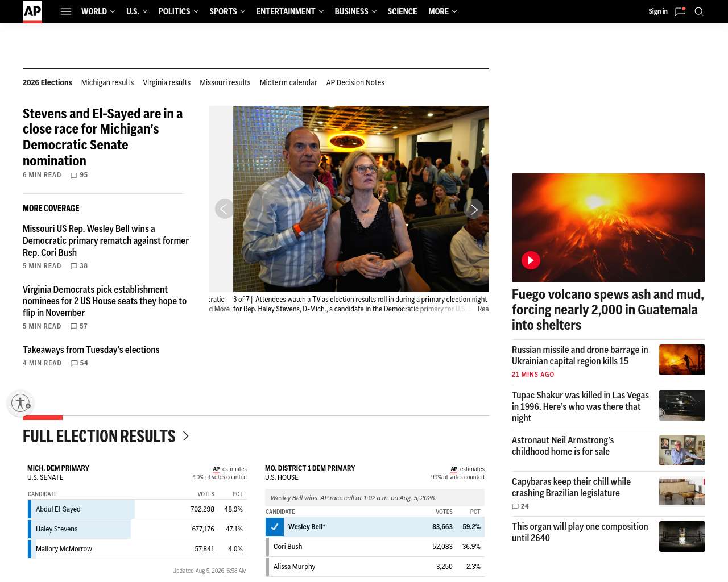This screenshot has width=728, height=582.
Task: Select Abdul El-Sayed candidate row
Action: 137,509
